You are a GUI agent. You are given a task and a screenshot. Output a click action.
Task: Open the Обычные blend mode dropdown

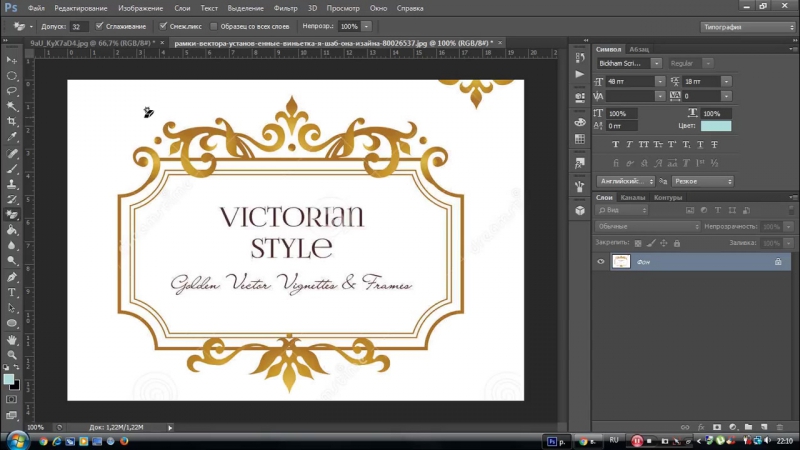coord(647,227)
